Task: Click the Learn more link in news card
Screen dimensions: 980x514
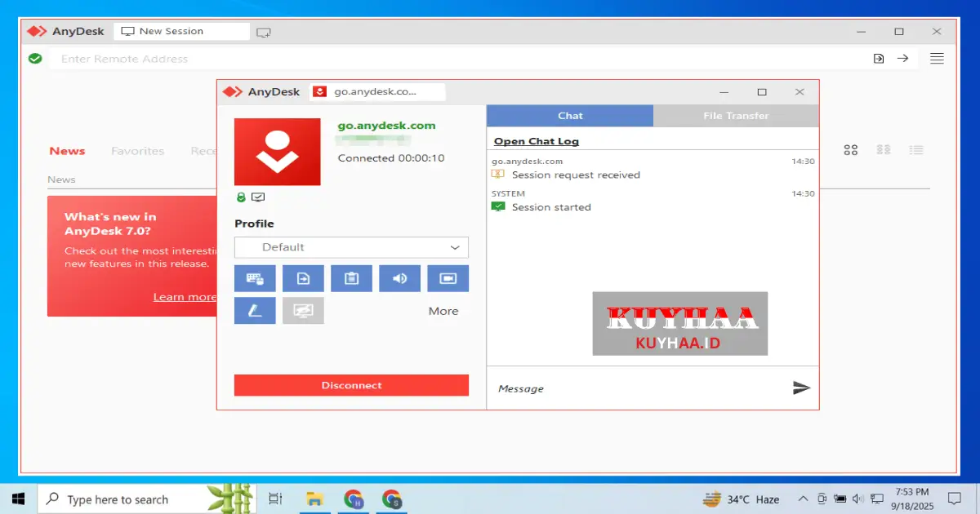Action: [x=185, y=297]
